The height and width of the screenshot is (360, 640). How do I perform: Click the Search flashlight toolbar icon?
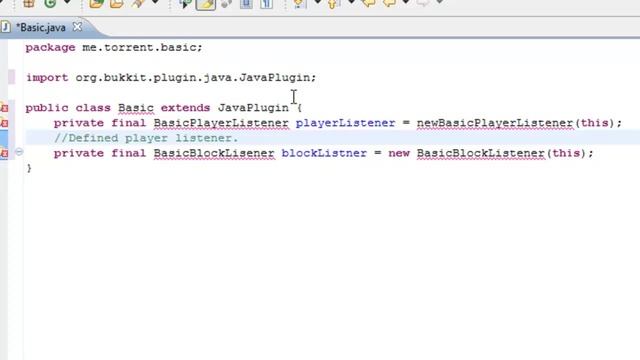coord(138,3)
